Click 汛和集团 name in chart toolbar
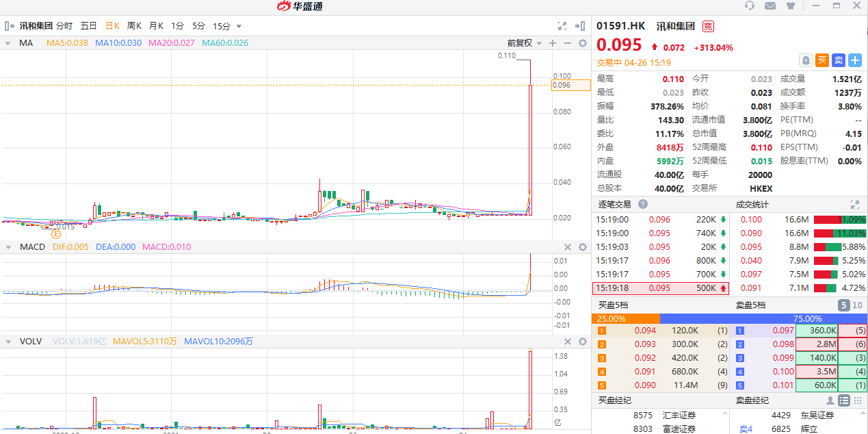This screenshot has height=434, width=868. 35,26
